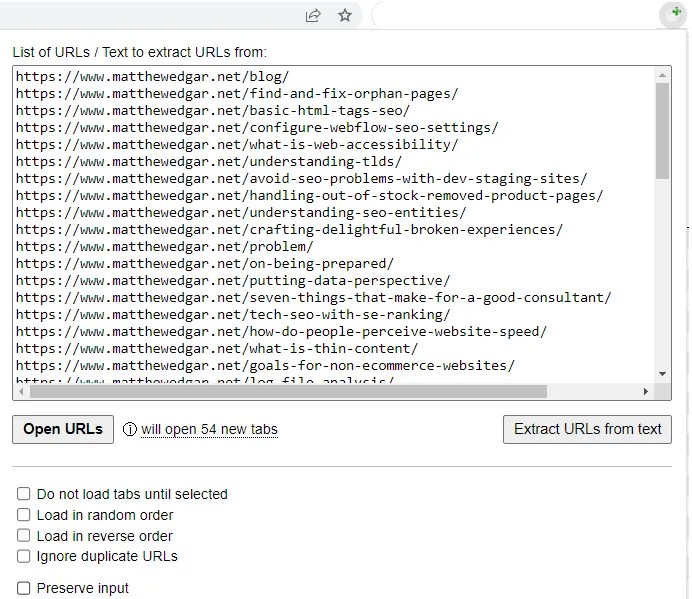The image size is (692, 599).
Task: Click the URL list scroll up arrow
Action: 662,75
